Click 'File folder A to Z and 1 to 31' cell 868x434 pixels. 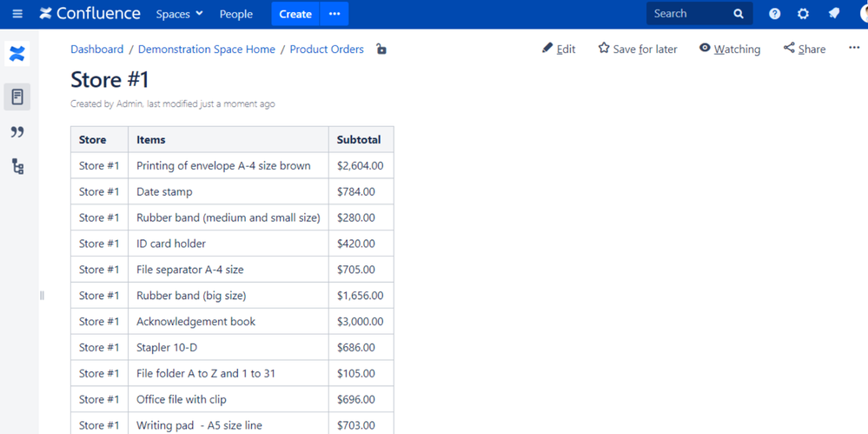(229, 374)
